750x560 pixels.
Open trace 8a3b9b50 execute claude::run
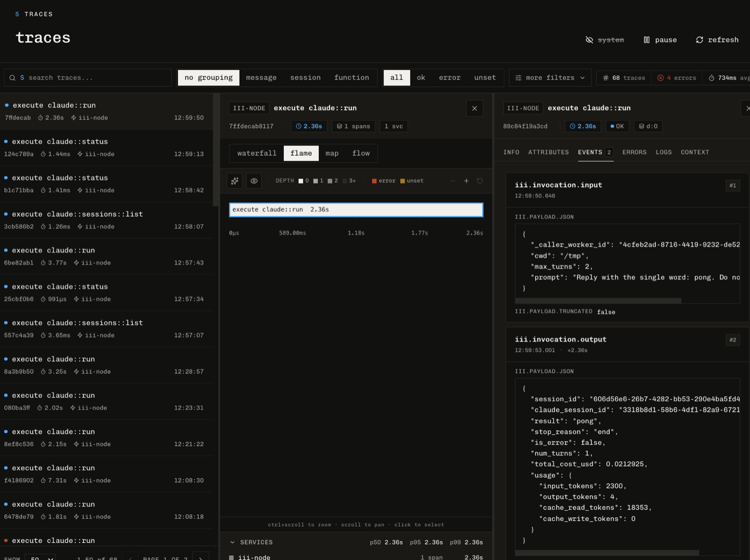tap(107, 365)
